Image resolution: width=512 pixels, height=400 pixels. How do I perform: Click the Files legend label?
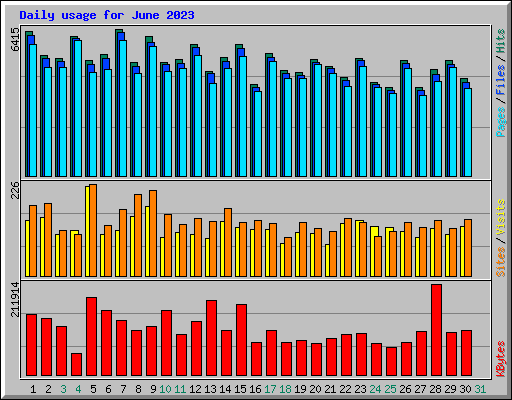[501, 80]
